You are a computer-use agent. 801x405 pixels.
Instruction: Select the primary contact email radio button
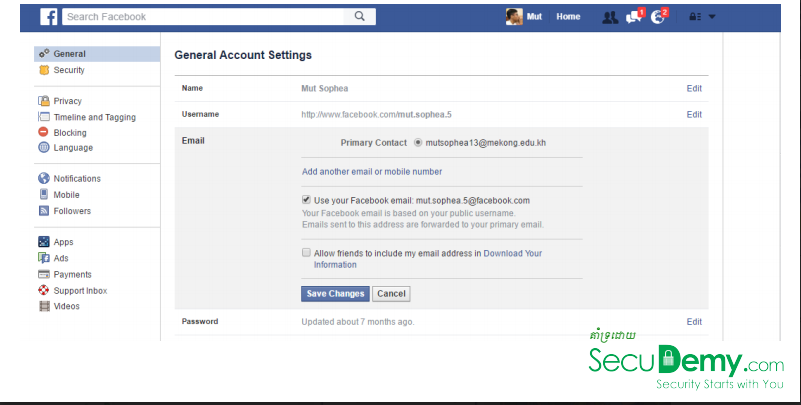point(418,143)
